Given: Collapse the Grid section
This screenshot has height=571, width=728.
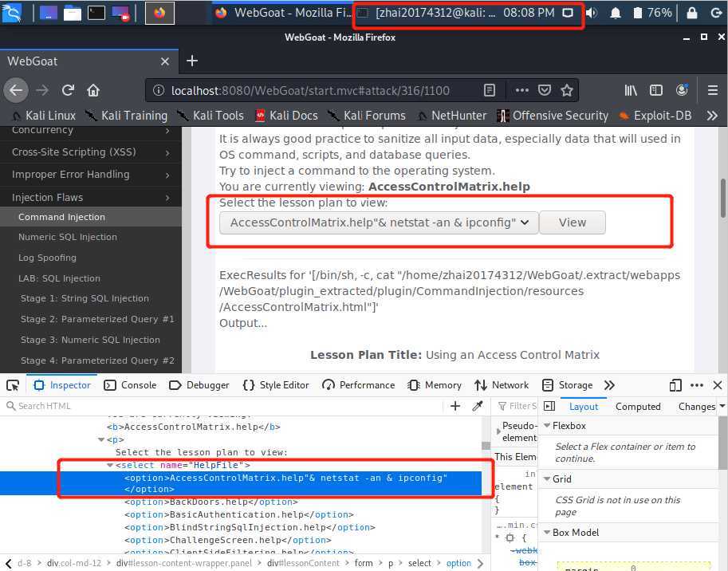Looking at the screenshot, I should tap(547, 478).
